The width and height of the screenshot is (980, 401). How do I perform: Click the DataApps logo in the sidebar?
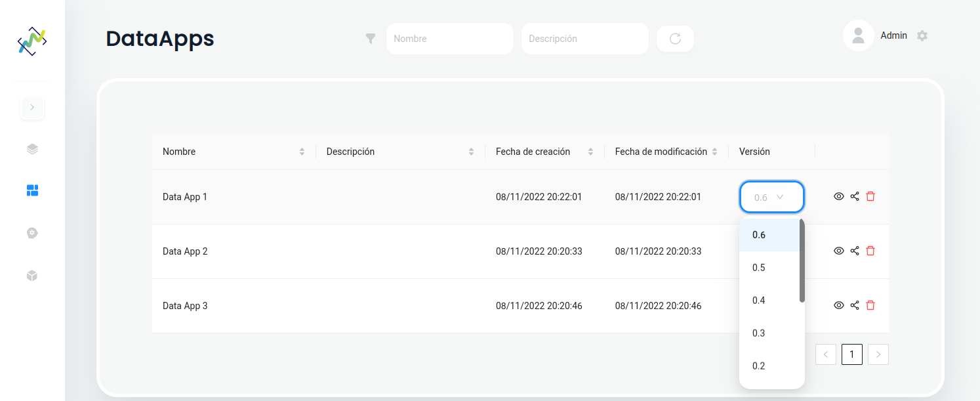(32, 41)
